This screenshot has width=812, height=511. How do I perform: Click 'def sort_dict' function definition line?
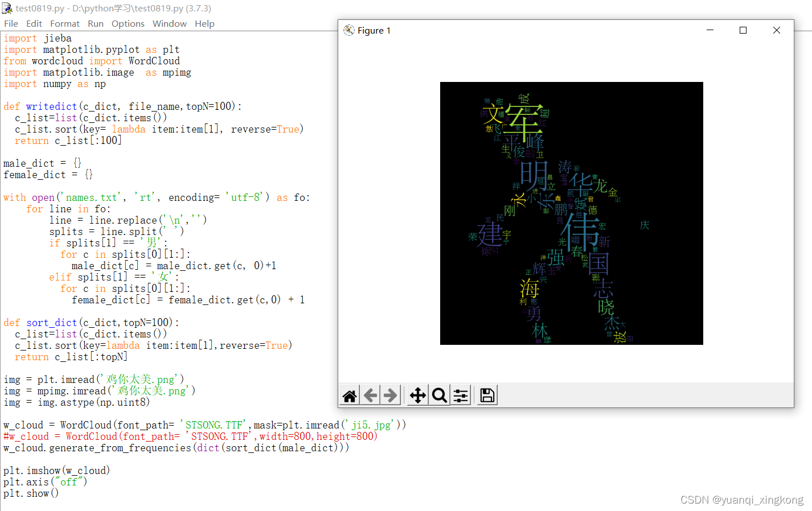tap(91, 323)
